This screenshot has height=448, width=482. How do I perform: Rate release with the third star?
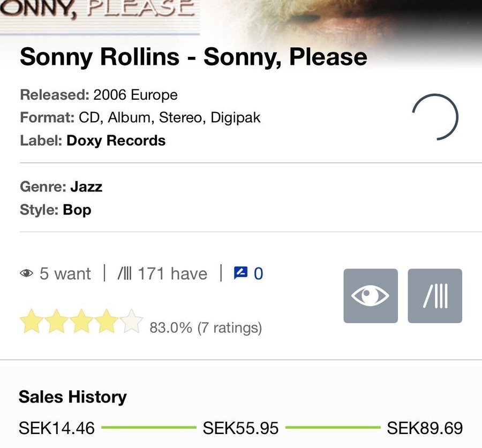(81, 322)
